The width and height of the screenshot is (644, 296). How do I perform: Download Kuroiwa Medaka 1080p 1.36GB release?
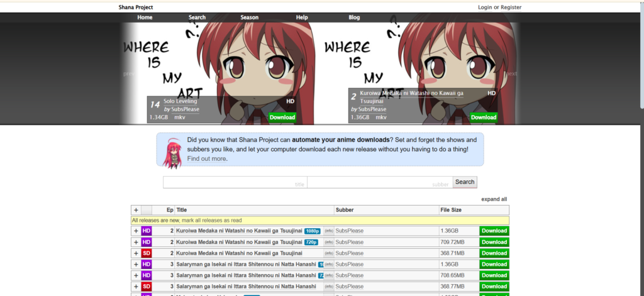[x=494, y=231]
